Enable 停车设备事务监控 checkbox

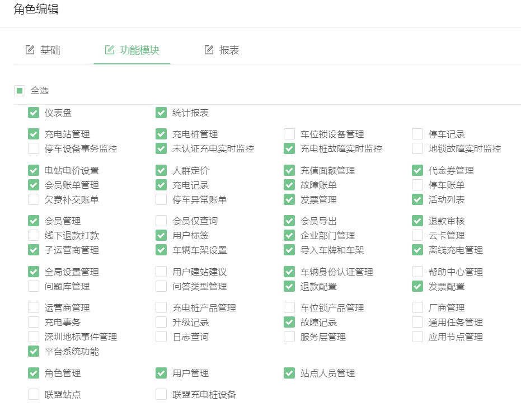34,148
